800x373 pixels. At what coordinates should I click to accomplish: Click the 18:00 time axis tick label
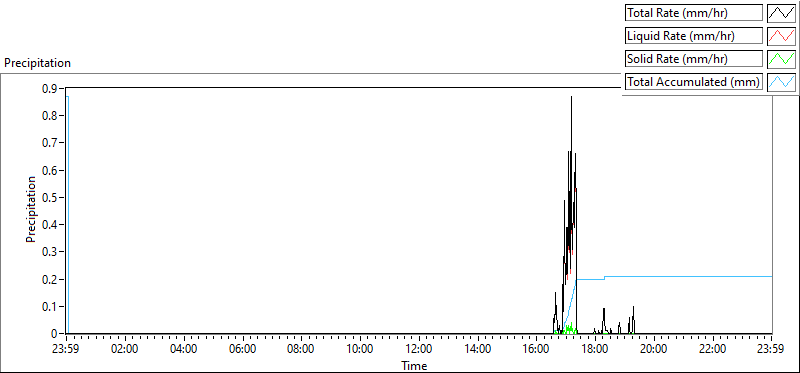(595, 350)
